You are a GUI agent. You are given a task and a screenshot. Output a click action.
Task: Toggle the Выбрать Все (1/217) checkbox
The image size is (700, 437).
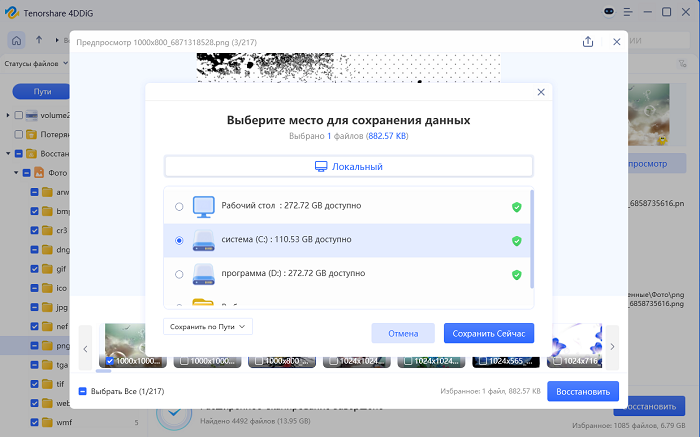[83, 391]
